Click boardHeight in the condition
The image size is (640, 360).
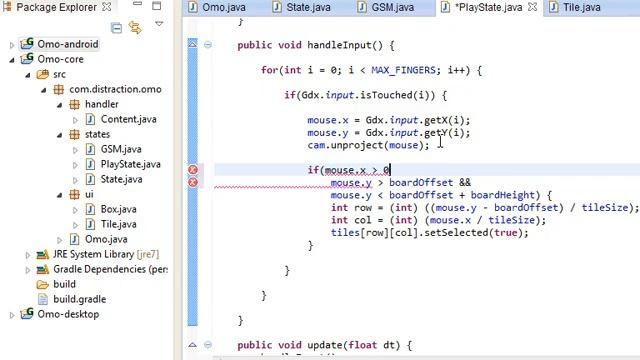[x=502, y=195]
